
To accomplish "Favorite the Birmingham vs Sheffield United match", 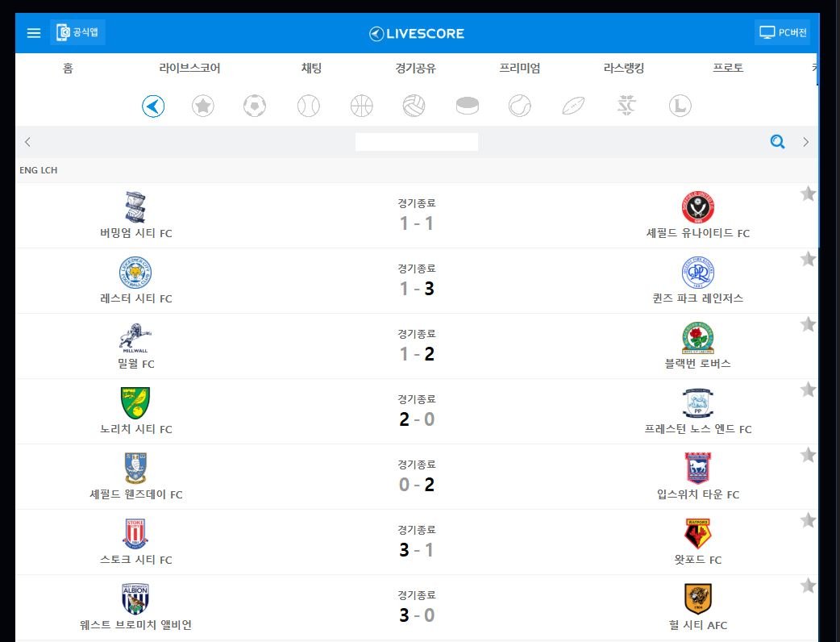I will [x=808, y=194].
